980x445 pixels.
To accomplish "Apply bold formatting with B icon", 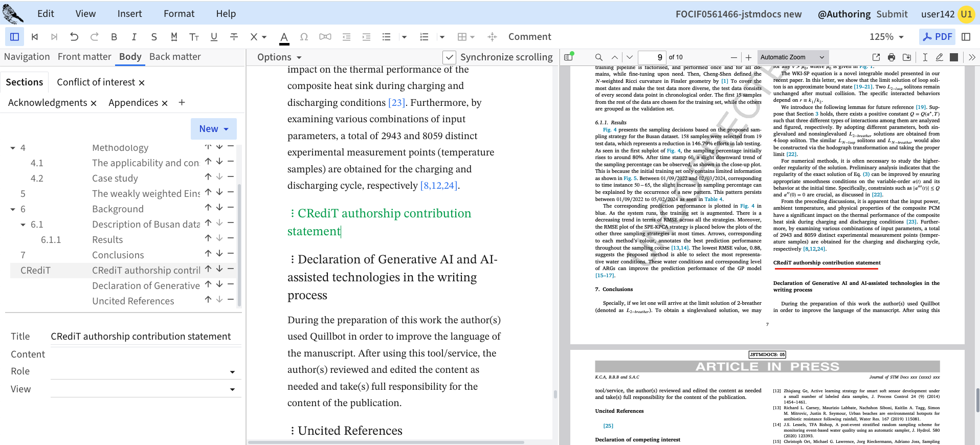I will pyautogui.click(x=114, y=37).
